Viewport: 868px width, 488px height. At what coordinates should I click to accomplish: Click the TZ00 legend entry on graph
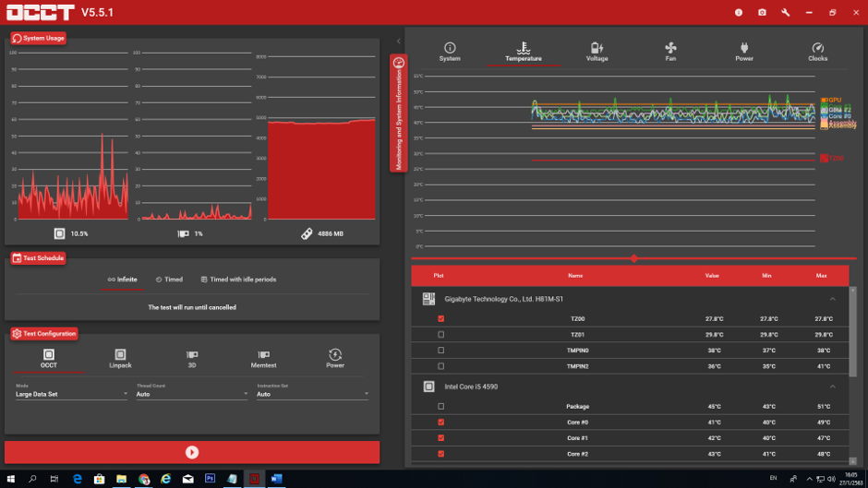[x=832, y=159]
